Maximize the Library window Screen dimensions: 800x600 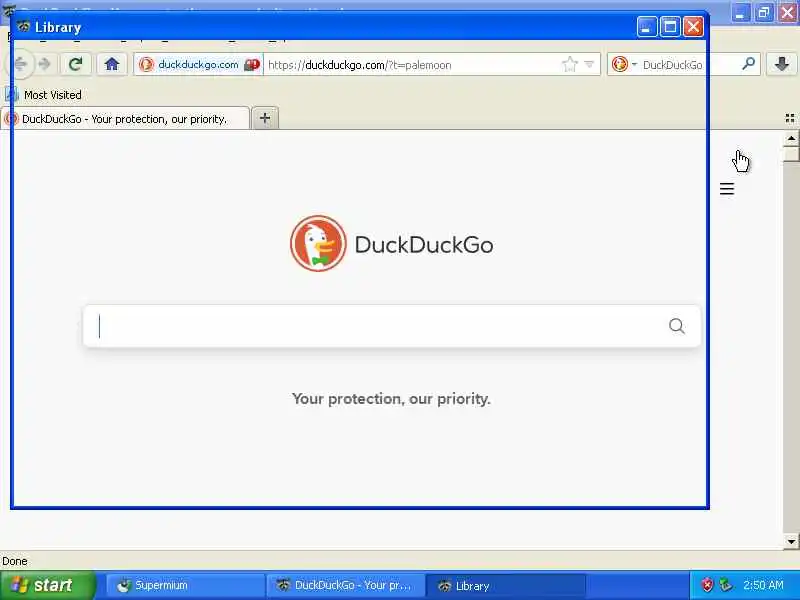(670, 27)
